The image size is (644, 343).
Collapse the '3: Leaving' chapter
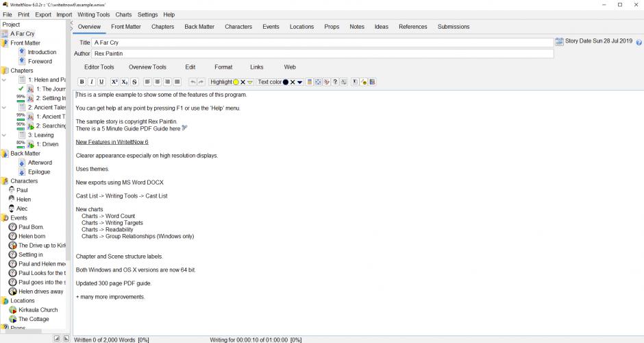pyautogui.click(x=4, y=135)
